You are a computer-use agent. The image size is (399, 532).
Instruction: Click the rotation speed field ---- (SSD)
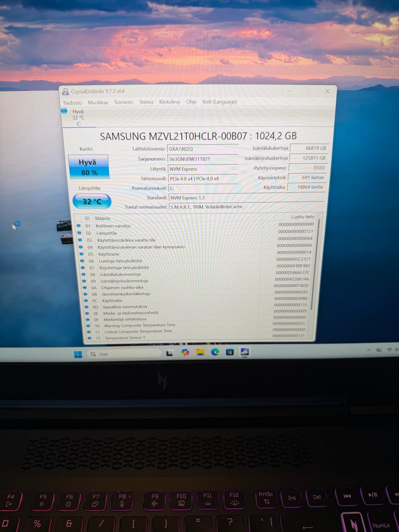tap(308, 168)
